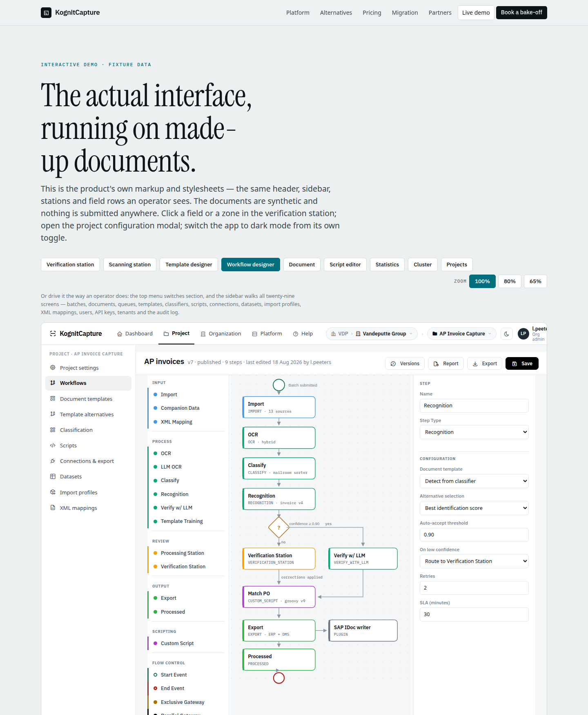The width and height of the screenshot is (588, 715).
Task: Click the Scripts code icon
Action: pos(53,445)
